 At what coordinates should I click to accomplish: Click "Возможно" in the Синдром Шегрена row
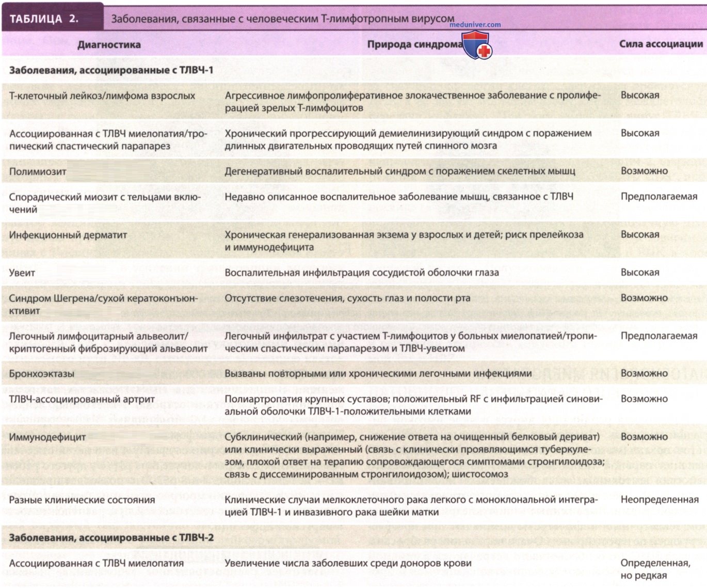(644, 298)
